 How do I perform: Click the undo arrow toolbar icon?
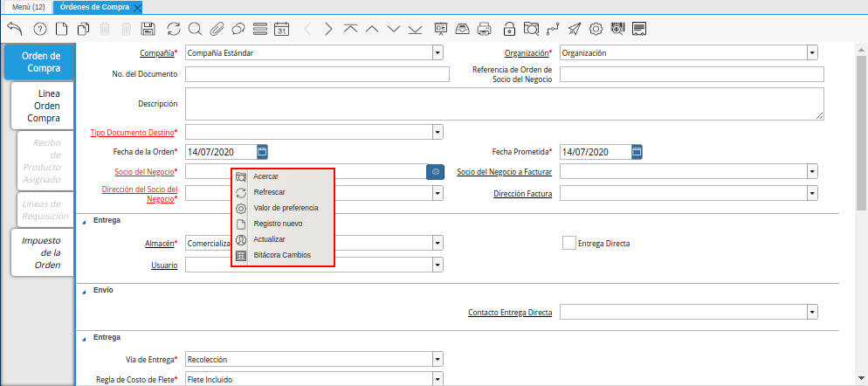[15, 29]
